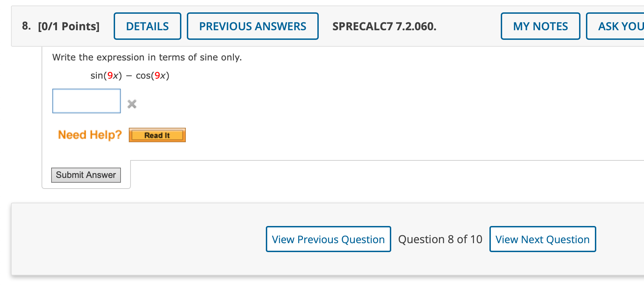This screenshot has height=294, width=644.
Task: Clear the answer with the X icon
Action: [x=132, y=104]
